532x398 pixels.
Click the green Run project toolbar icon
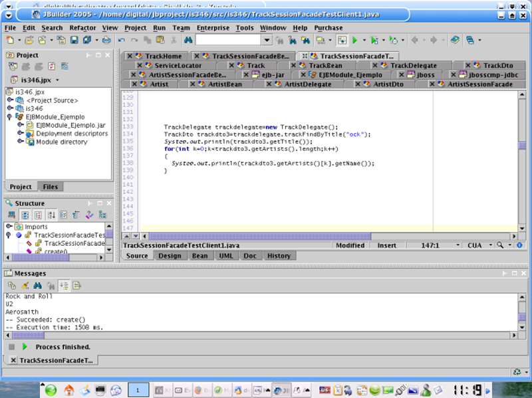tap(355, 41)
